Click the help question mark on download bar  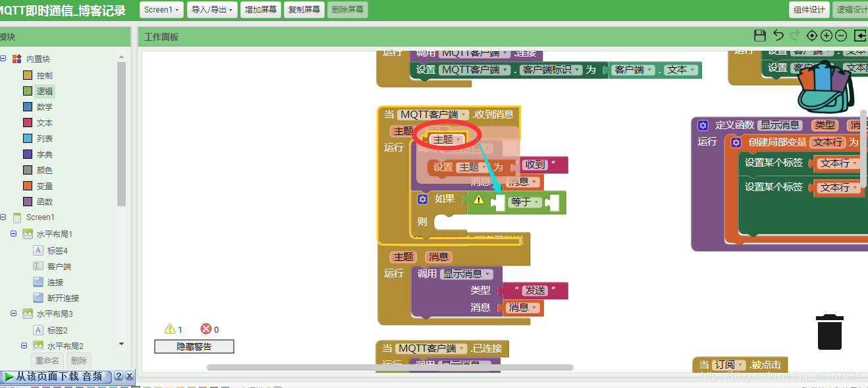click(119, 376)
